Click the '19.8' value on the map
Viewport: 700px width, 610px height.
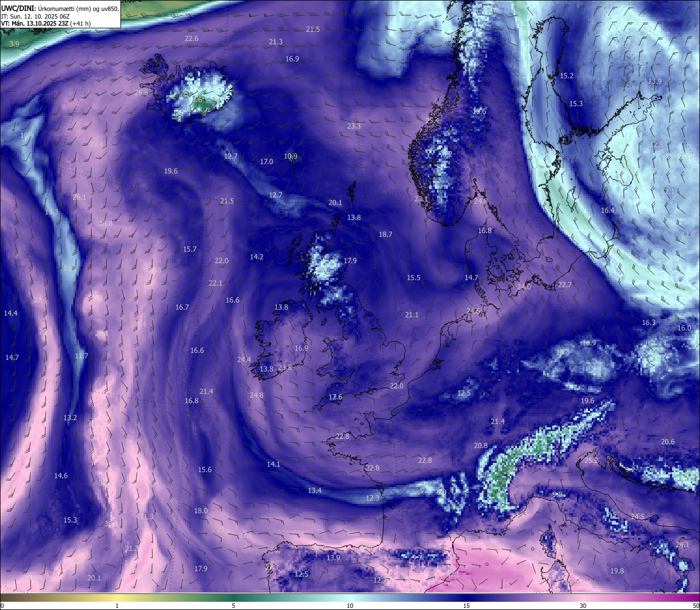pyautogui.click(x=617, y=571)
